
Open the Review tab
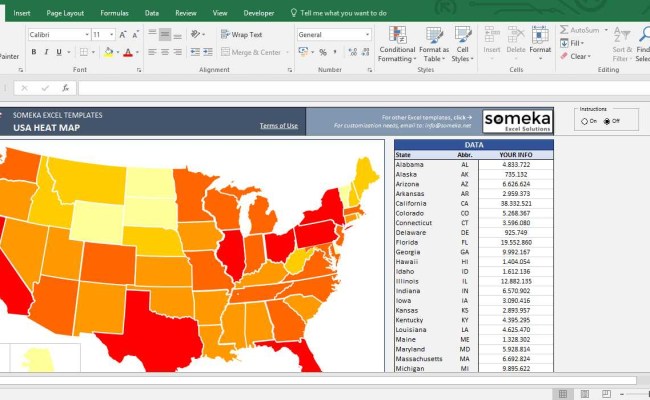[x=186, y=13]
